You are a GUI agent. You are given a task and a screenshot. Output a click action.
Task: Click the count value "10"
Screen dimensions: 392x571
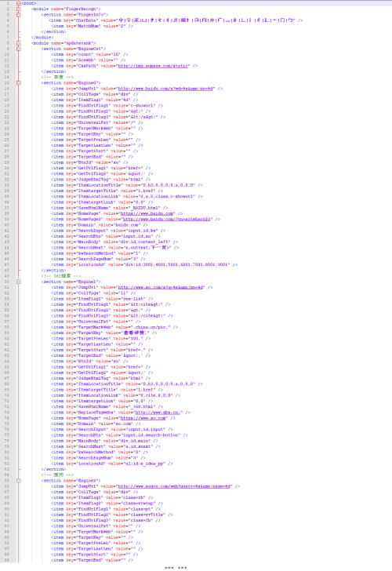click(x=115, y=54)
